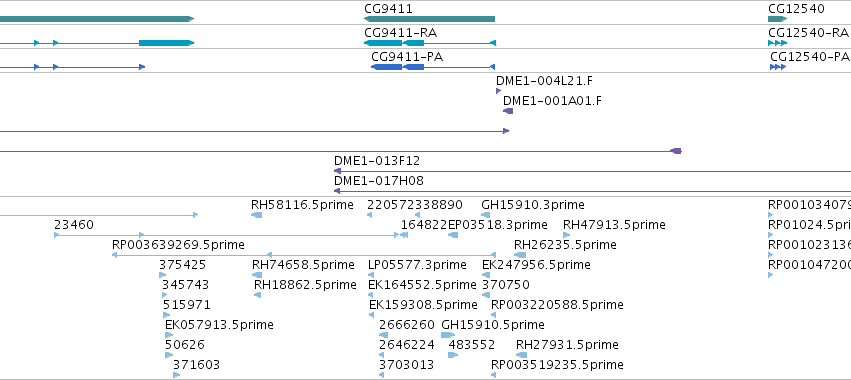Viewport: 851px width, 380px height.
Task: Select the DME1-004L21.F arrow marker
Action: pyautogui.click(x=499, y=91)
